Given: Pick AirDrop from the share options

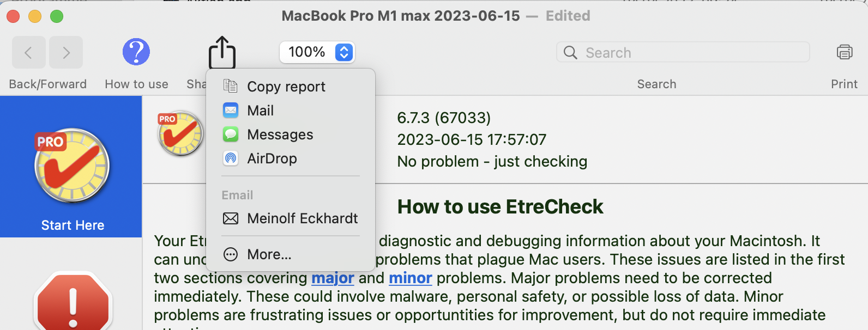Looking at the screenshot, I should pyautogui.click(x=272, y=158).
